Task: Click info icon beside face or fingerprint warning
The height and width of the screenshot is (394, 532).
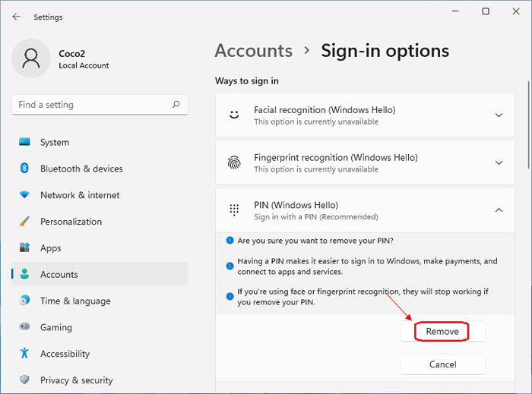Action: (230, 296)
